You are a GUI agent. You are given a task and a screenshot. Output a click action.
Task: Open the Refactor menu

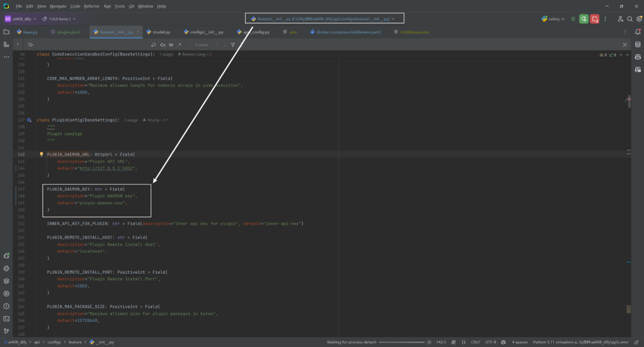pos(92,6)
